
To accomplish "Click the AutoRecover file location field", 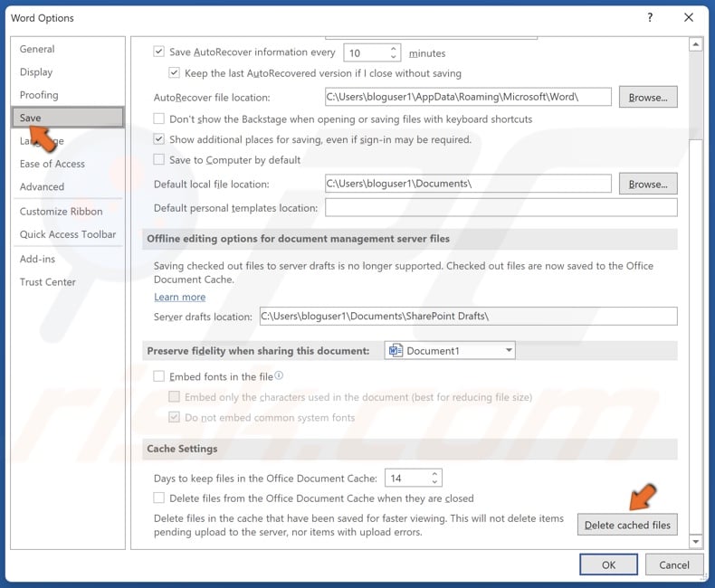I will point(468,97).
